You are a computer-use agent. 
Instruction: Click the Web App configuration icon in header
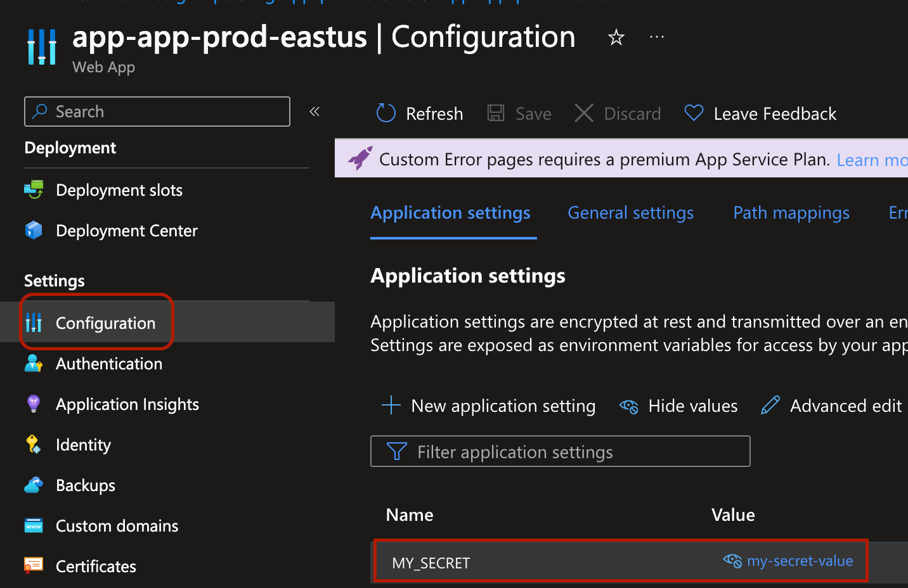pos(42,47)
